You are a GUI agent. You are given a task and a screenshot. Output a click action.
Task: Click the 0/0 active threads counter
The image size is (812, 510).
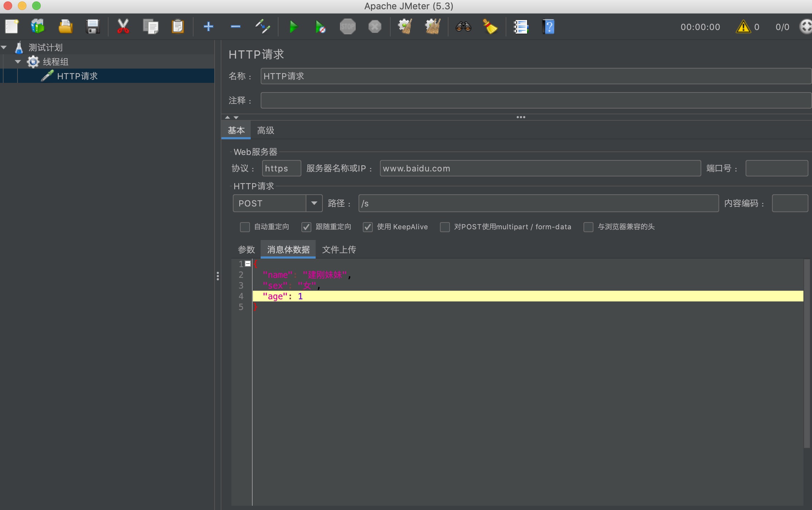tap(782, 27)
